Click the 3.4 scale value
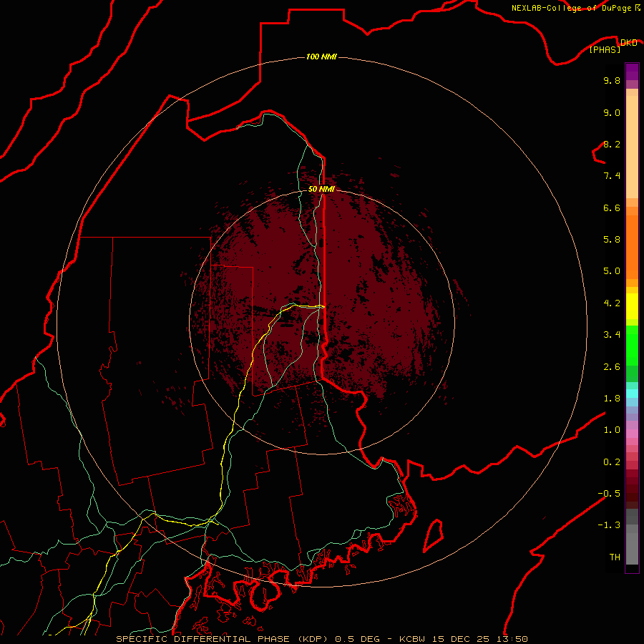The width and height of the screenshot is (644, 644). (612, 335)
